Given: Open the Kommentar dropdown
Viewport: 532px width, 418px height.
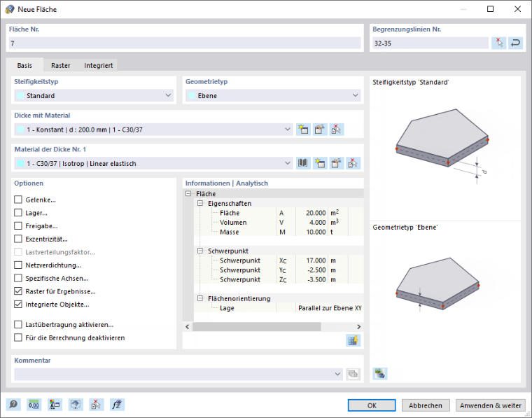Looking at the screenshot, I should 178,374.
